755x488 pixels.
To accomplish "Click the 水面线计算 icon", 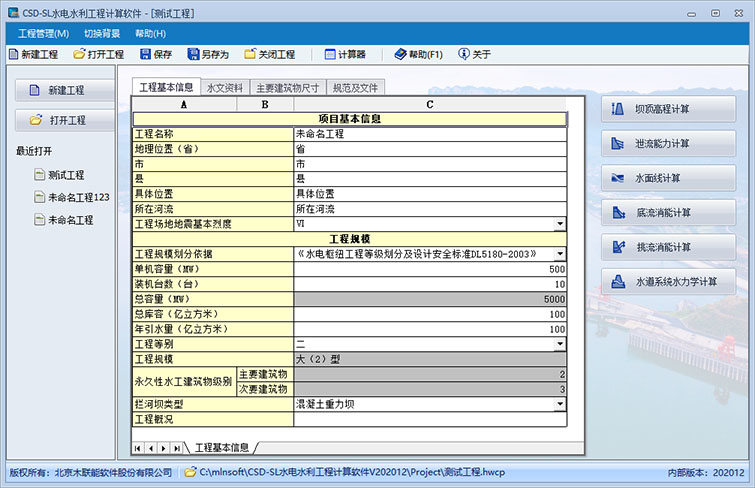I will pyautogui.click(x=618, y=178).
